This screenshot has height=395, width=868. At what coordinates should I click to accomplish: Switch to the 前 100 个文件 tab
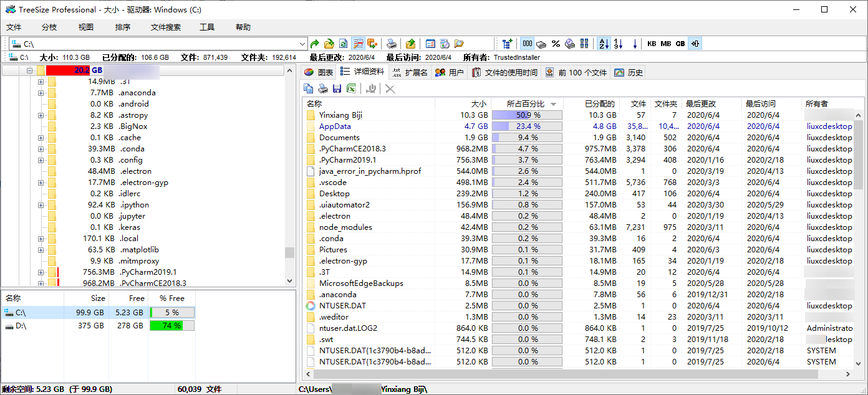tap(576, 72)
